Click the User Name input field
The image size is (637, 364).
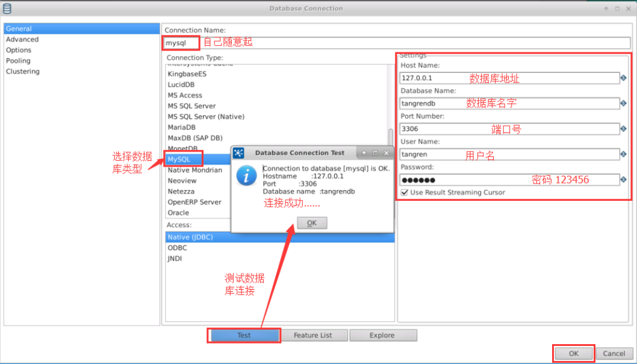509,154
